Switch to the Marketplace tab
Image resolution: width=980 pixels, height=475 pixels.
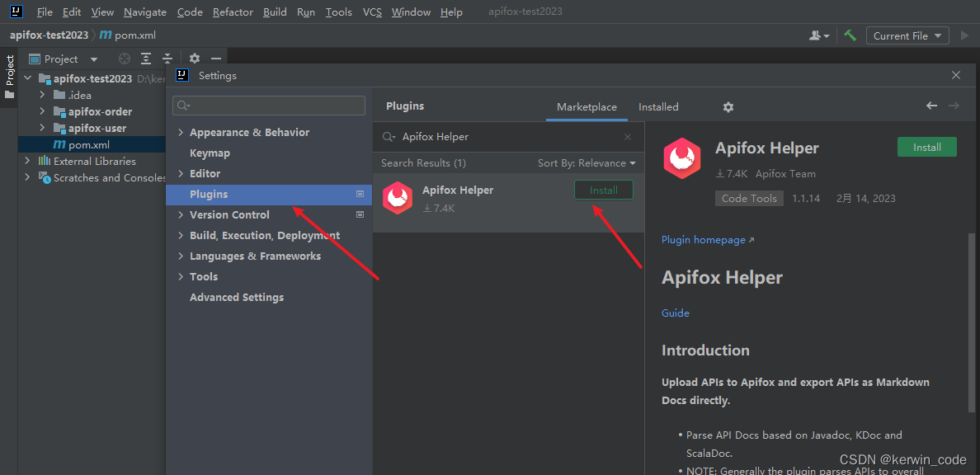point(587,107)
